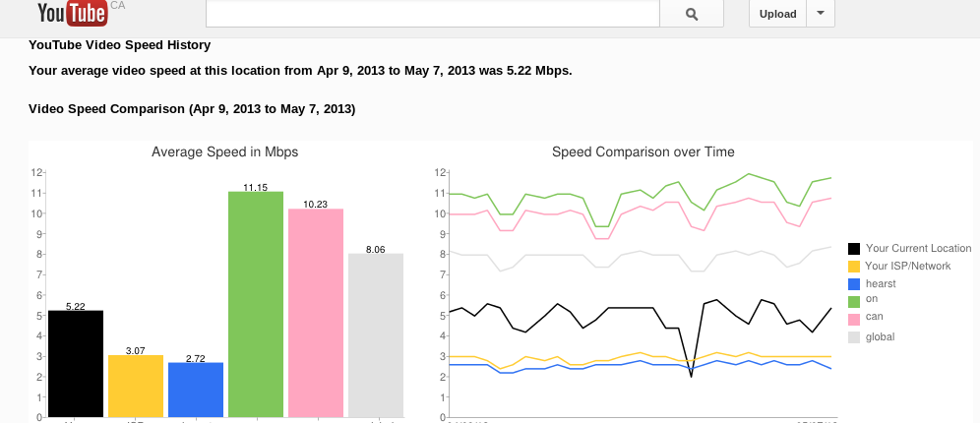
Task: Click the Your Current Location legend label
Action: click(919, 249)
